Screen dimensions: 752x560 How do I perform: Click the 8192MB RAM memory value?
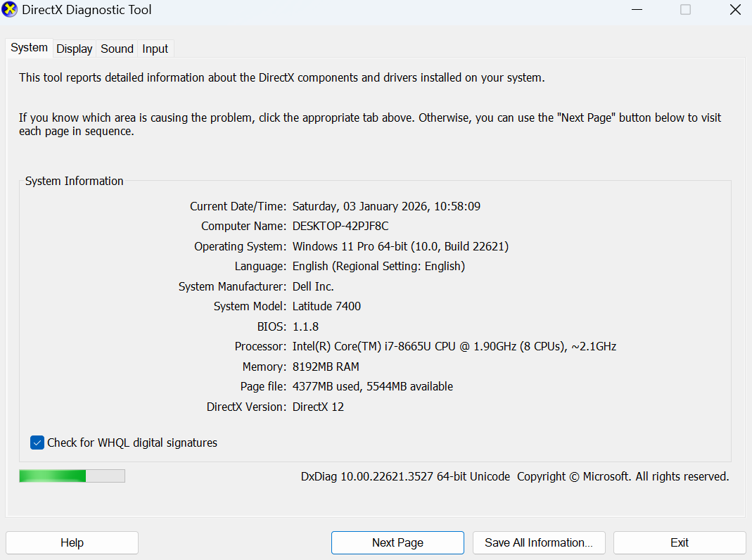pos(326,367)
